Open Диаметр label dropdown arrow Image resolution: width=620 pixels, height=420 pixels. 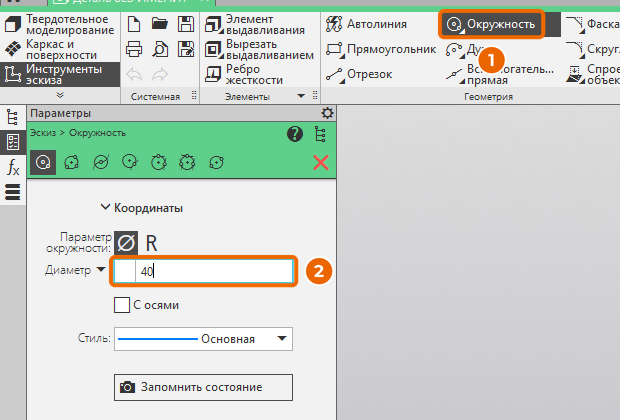click(101, 270)
